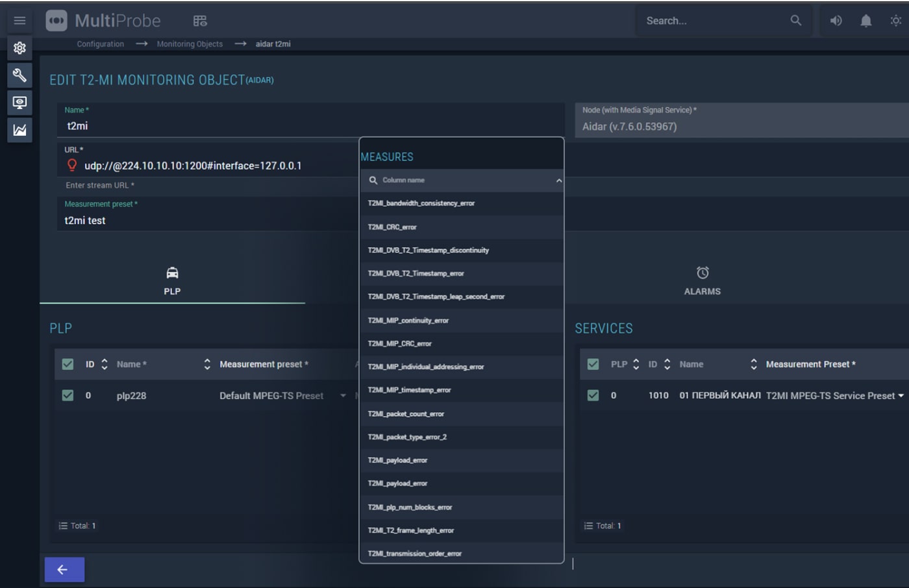This screenshot has width=909, height=588.
Task: Click the Name field containing t2mi
Action: click(310, 120)
